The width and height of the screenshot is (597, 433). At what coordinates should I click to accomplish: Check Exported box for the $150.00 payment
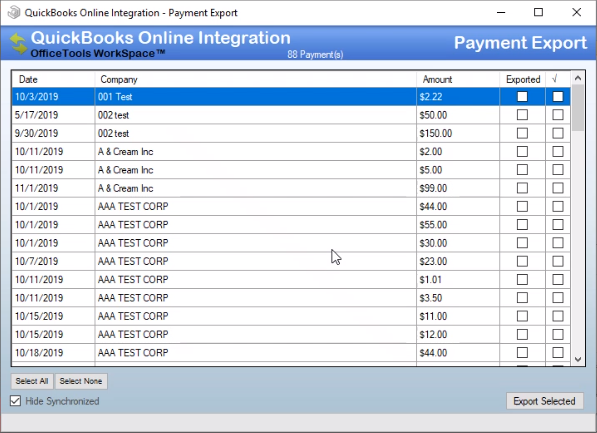tap(522, 133)
